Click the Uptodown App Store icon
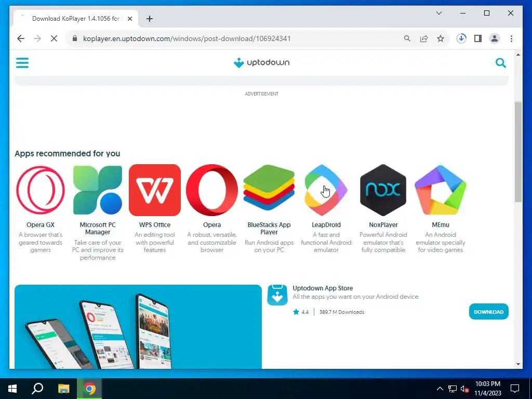 [x=277, y=295]
